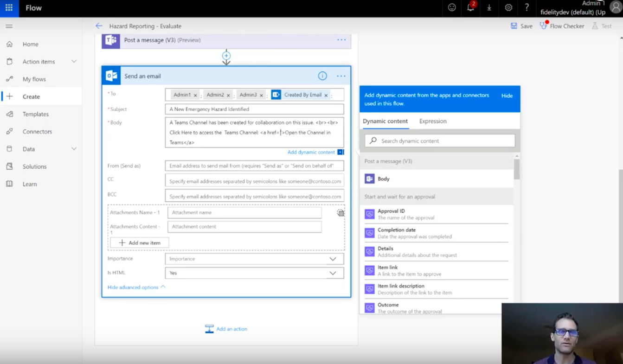Open the app launcher waffle icon
Screen dimensions: 623x364
tap(9, 8)
